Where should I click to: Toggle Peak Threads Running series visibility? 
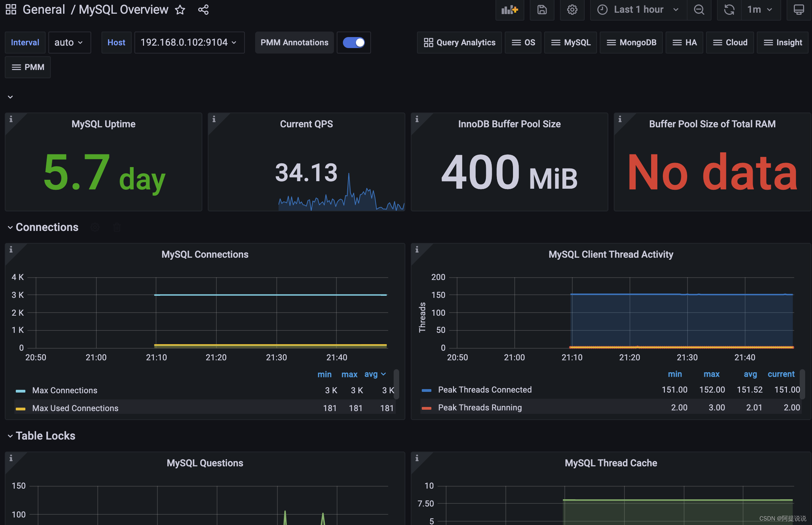click(480, 408)
